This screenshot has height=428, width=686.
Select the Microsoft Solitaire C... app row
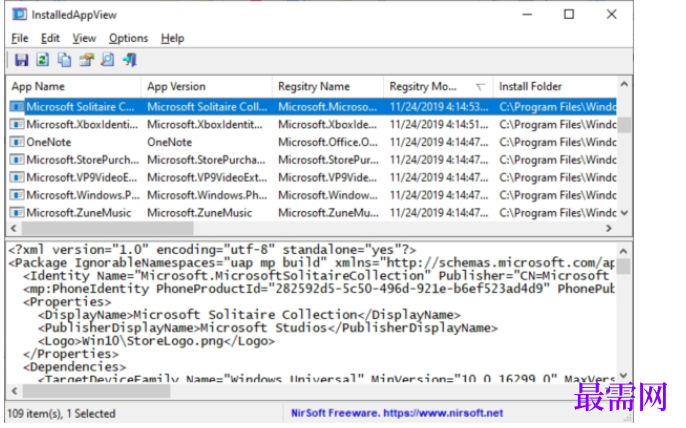312,107
